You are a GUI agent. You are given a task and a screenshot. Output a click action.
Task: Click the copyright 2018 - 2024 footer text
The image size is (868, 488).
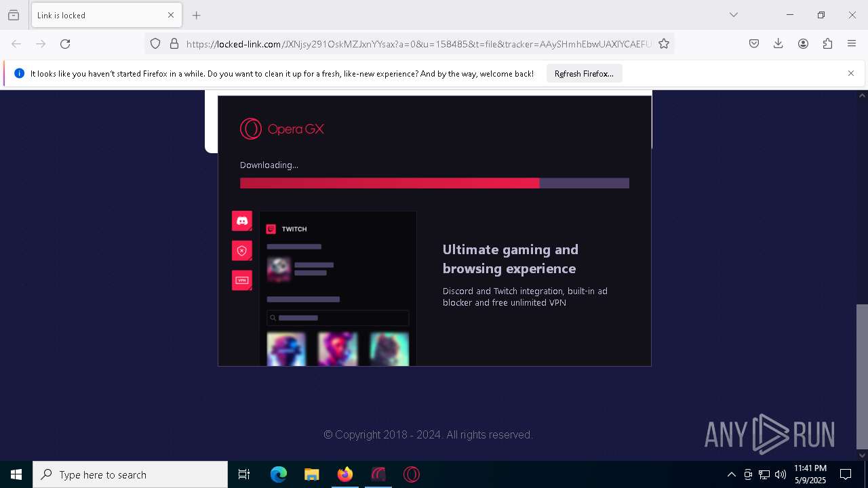click(x=428, y=434)
